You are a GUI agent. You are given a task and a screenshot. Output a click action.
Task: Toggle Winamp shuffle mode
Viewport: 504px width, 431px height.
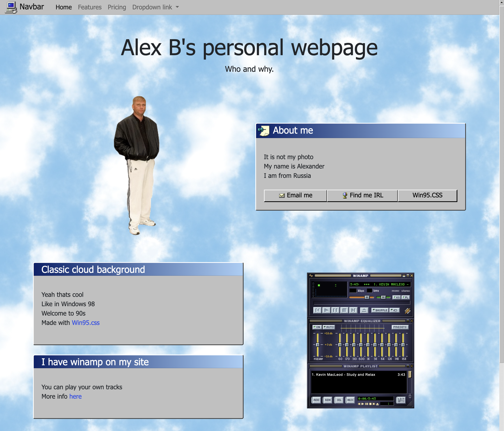[x=380, y=310]
